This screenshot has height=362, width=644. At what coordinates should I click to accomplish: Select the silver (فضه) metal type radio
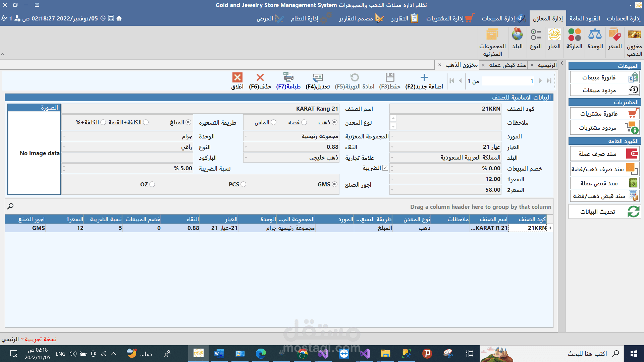click(304, 122)
